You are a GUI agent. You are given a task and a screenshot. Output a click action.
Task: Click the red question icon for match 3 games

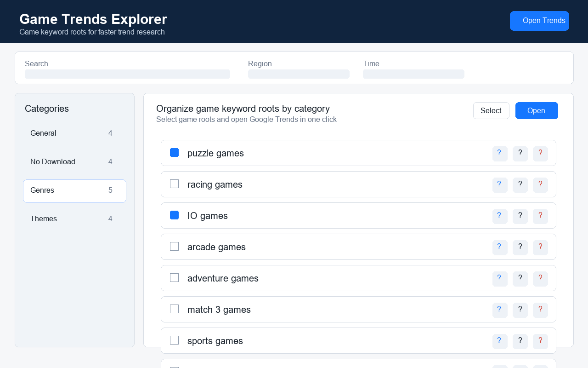point(540,310)
